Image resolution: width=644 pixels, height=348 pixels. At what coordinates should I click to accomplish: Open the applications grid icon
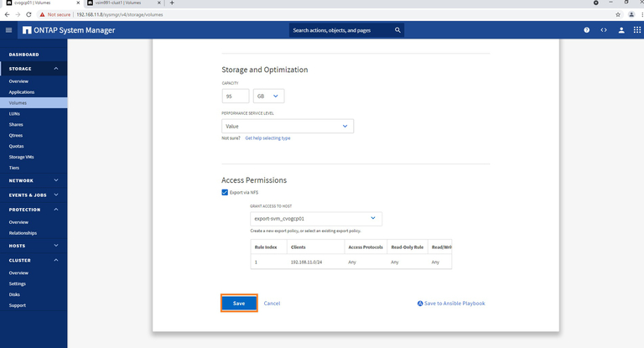coord(637,30)
